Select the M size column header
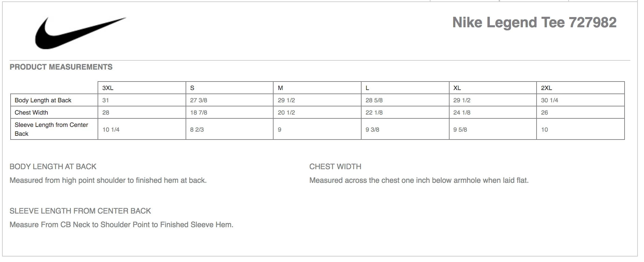 (x=280, y=88)
